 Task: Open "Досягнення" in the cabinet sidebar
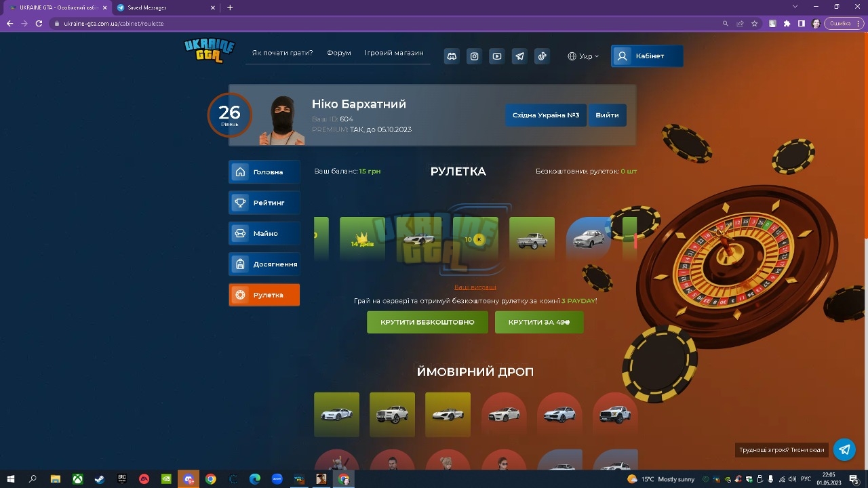[x=264, y=264]
